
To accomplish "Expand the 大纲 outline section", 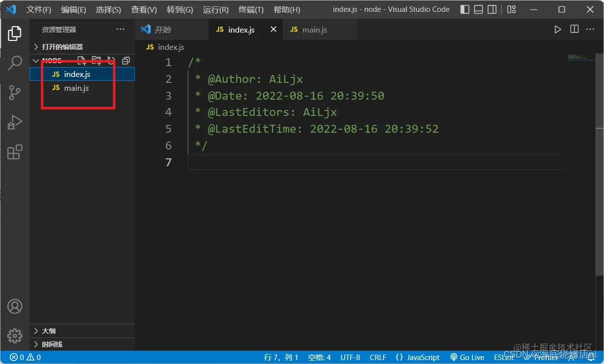I will (82, 331).
